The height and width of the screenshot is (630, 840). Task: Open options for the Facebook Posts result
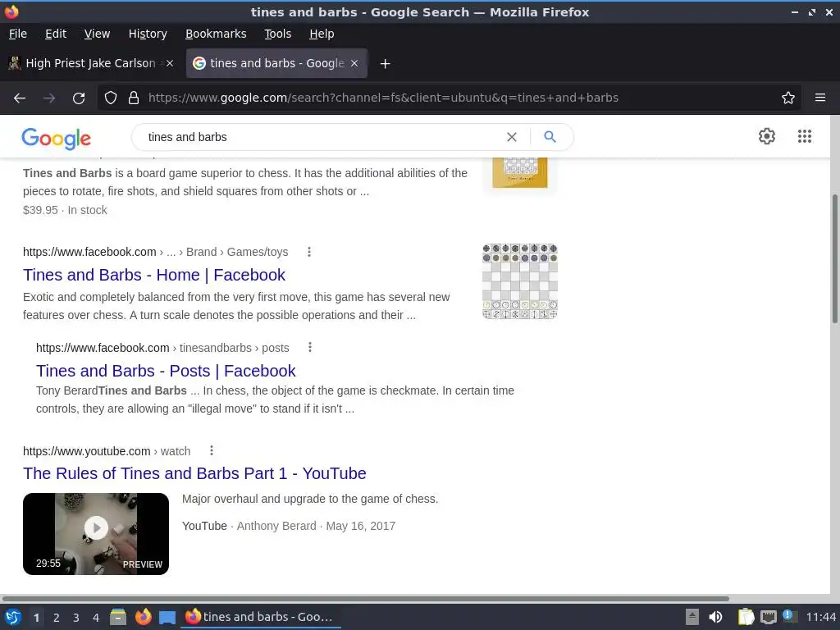click(x=309, y=348)
